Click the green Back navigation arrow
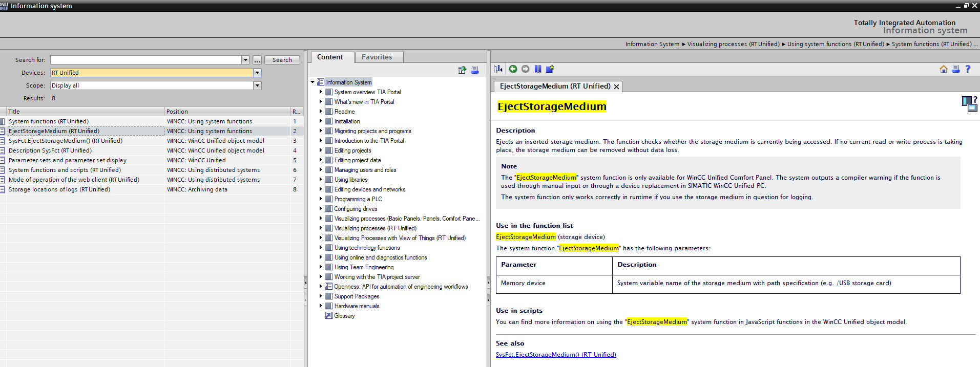 click(x=513, y=69)
